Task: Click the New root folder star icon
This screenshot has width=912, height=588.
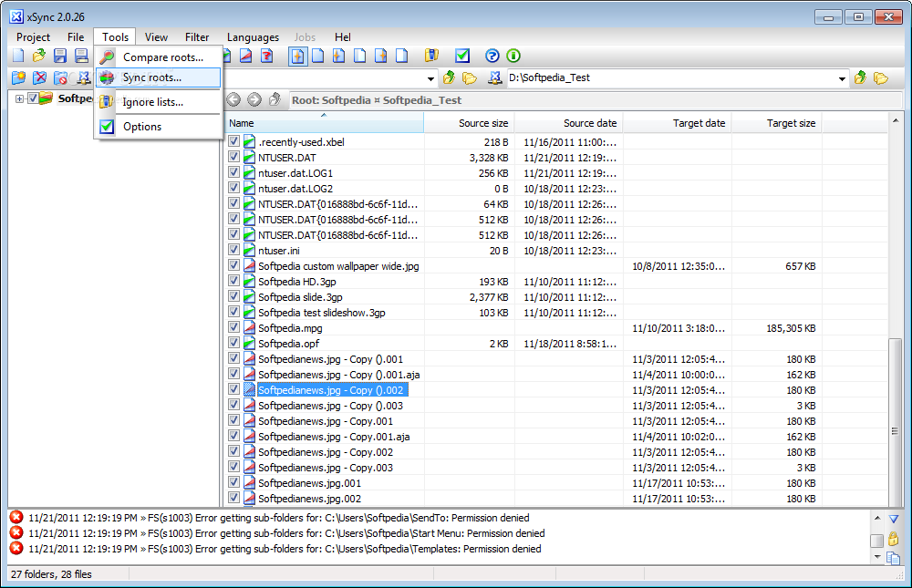Action: (18, 77)
